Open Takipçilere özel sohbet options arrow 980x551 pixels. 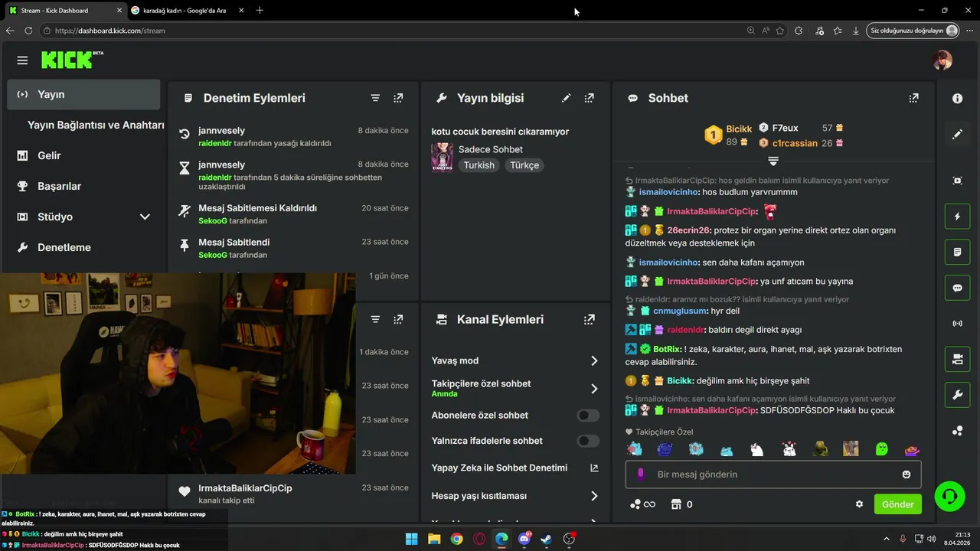point(594,389)
